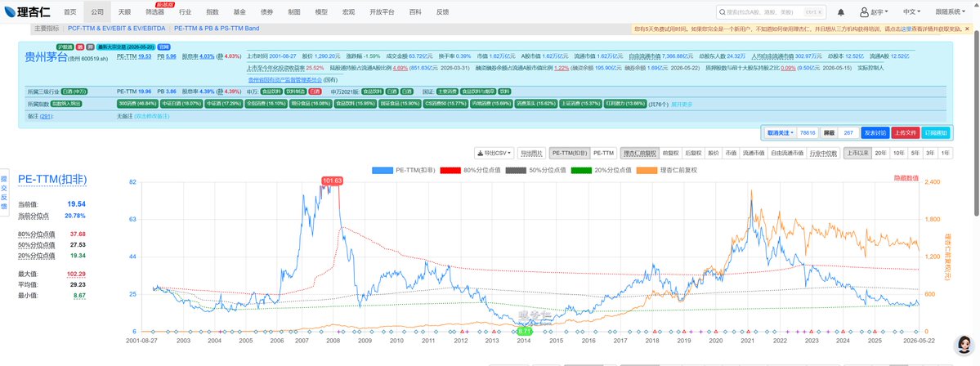Go to PE-TTM & PB & PS-TTM Band tab

(217, 28)
